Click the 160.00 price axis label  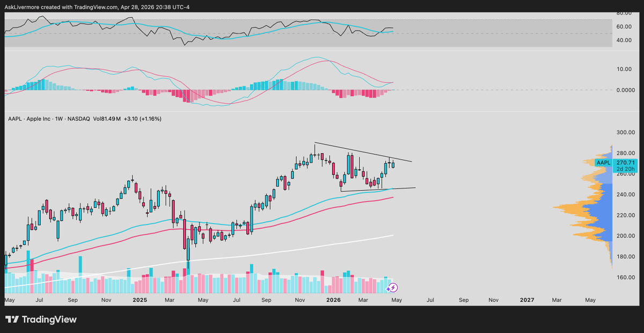click(x=625, y=278)
